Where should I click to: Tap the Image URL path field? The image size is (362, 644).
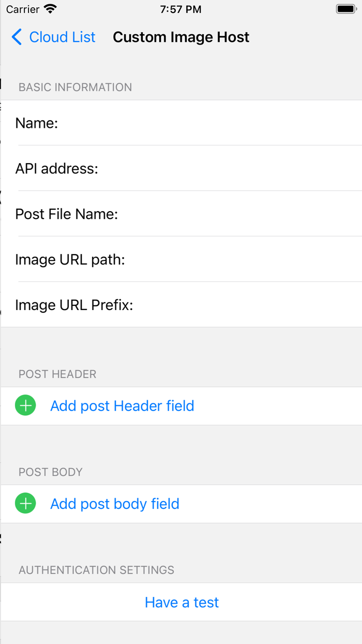click(x=222, y=259)
